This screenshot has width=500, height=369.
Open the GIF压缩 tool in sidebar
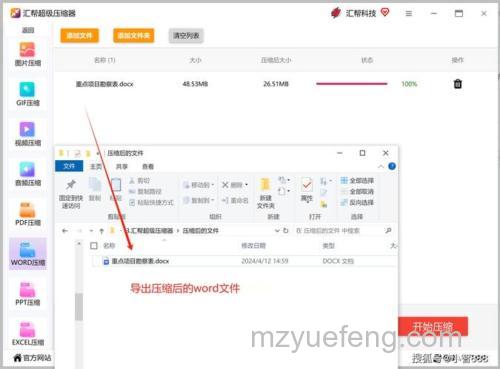click(x=28, y=94)
